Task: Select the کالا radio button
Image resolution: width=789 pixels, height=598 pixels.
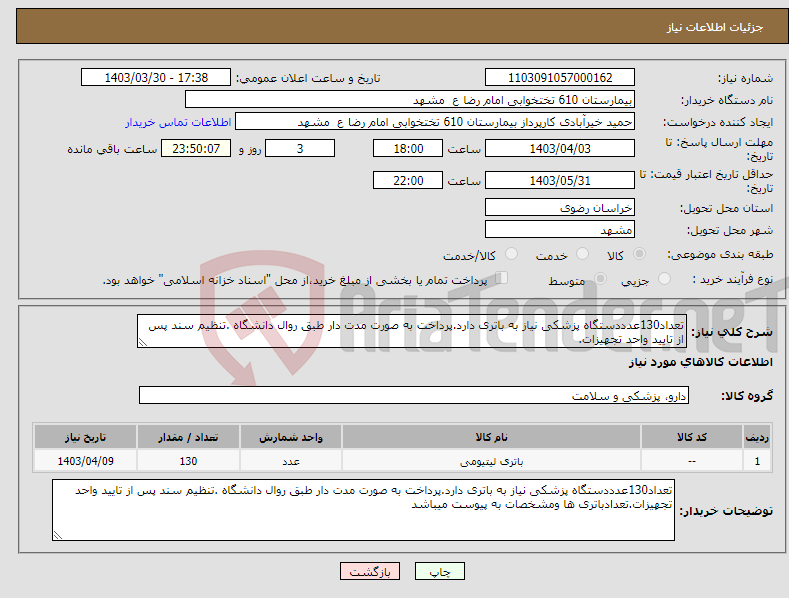Action: pos(639,254)
